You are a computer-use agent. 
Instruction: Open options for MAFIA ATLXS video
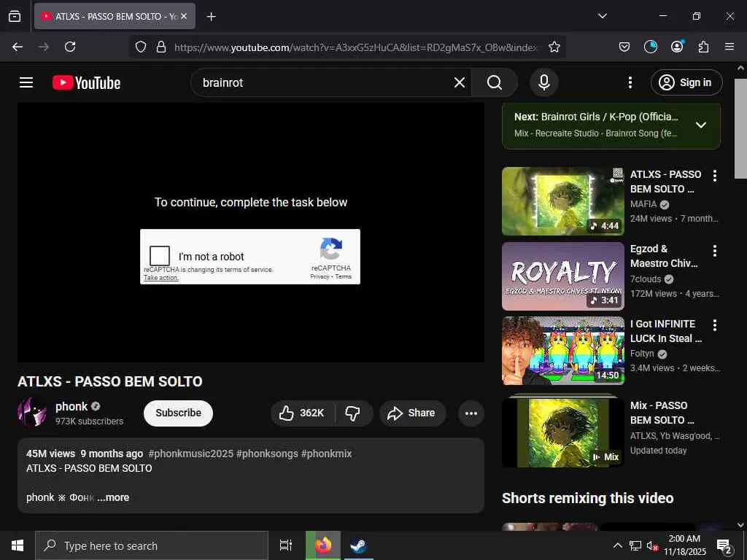click(715, 176)
